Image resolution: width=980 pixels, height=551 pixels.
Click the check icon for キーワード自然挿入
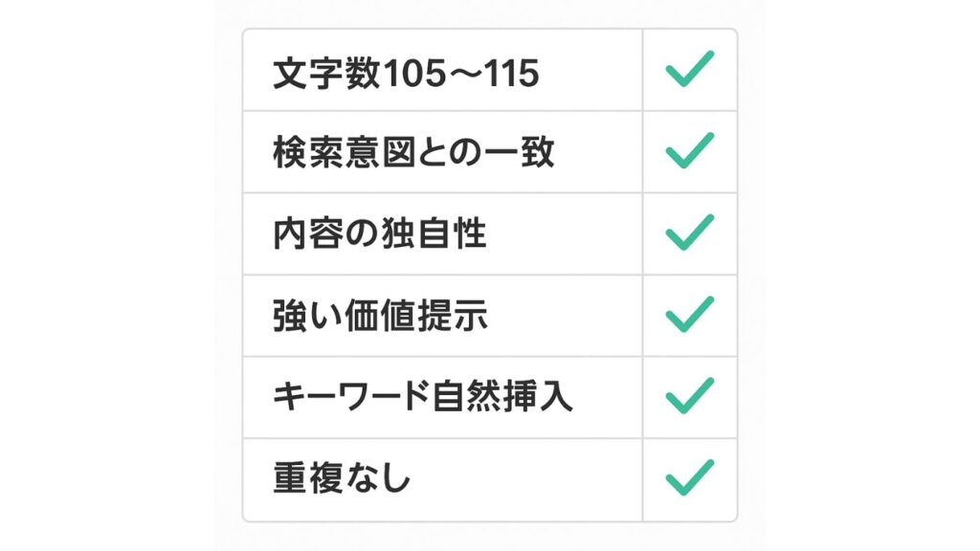(x=689, y=396)
